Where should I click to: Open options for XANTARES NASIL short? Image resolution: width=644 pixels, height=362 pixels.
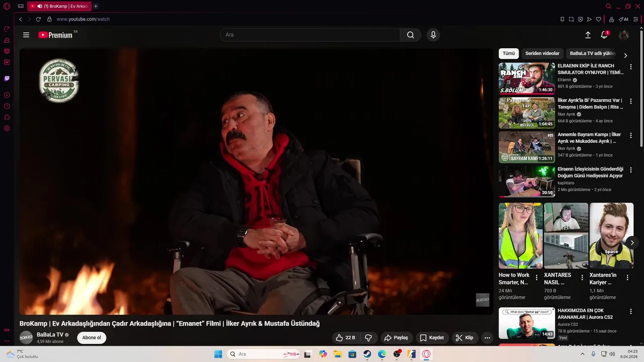coord(582,278)
